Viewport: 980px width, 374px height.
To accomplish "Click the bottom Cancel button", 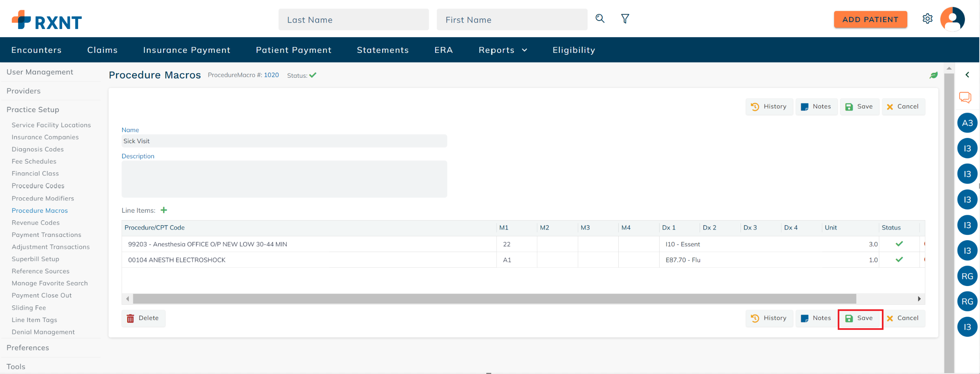I will 903,318.
